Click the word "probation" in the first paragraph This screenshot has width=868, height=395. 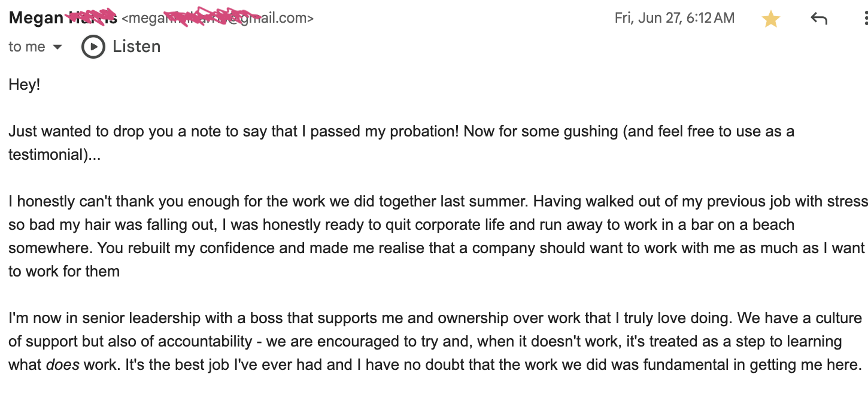tap(424, 131)
